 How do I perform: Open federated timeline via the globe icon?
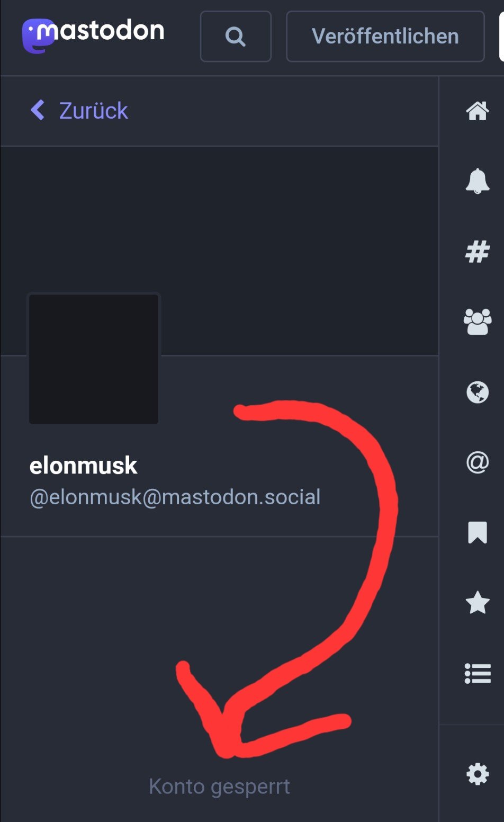pyautogui.click(x=477, y=392)
